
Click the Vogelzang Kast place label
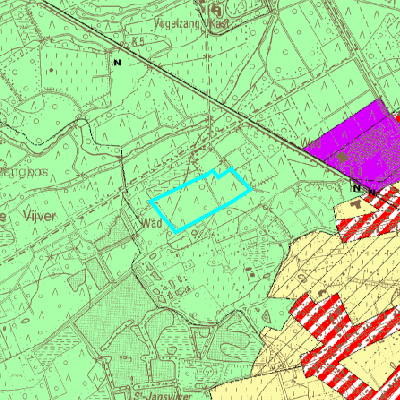coord(192,24)
